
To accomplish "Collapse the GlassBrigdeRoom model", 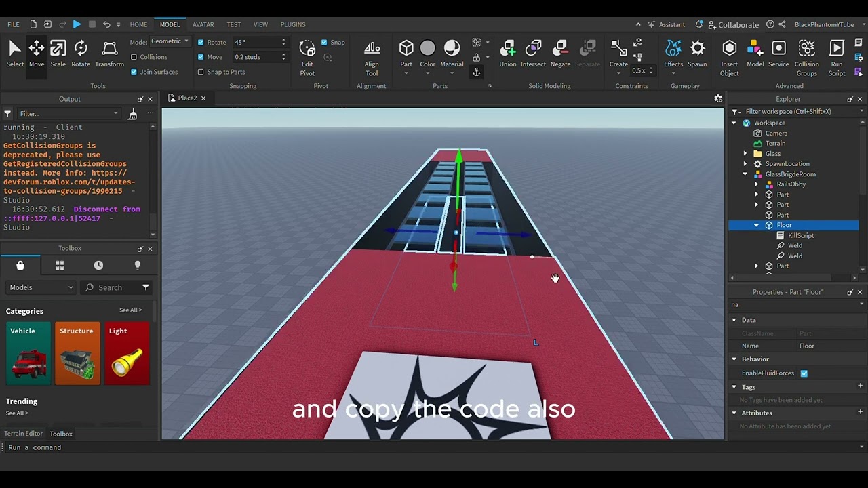I will coord(745,174).
